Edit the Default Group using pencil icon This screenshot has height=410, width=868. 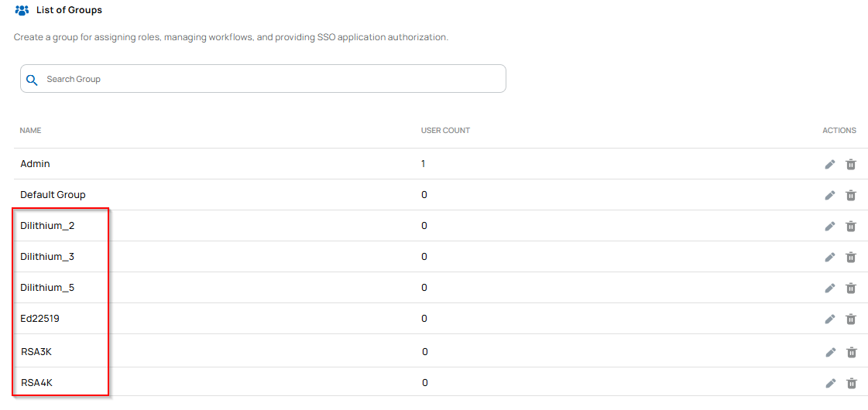pos(829,195)
